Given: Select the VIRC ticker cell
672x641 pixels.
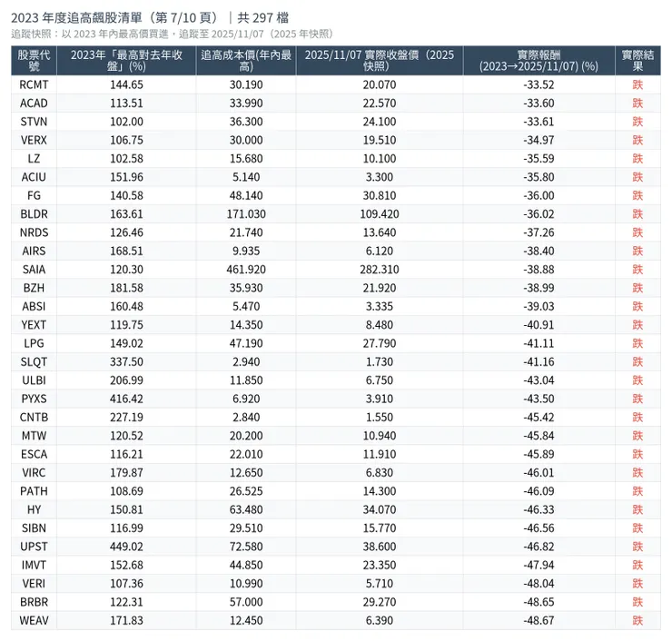Looking at the screenshot, I should 34,472.
